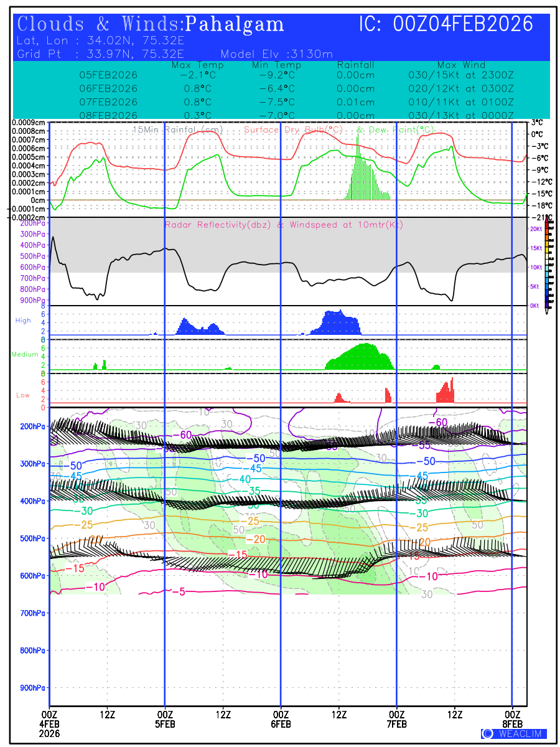Click the 'Surface Dry Bulb' legend label
Viewport: 560px width, 747px height.
pyautogui.click(x=293, y=129)
